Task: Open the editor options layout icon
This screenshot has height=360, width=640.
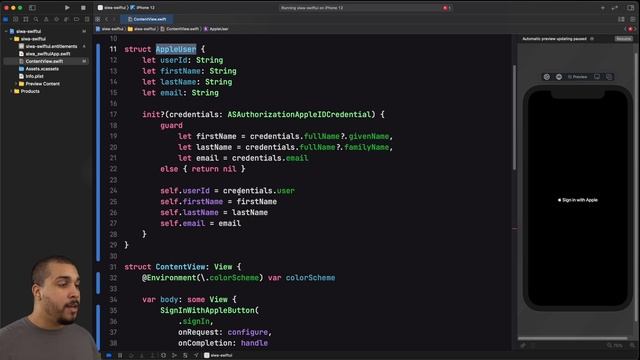Action: (x=621, y=19)
